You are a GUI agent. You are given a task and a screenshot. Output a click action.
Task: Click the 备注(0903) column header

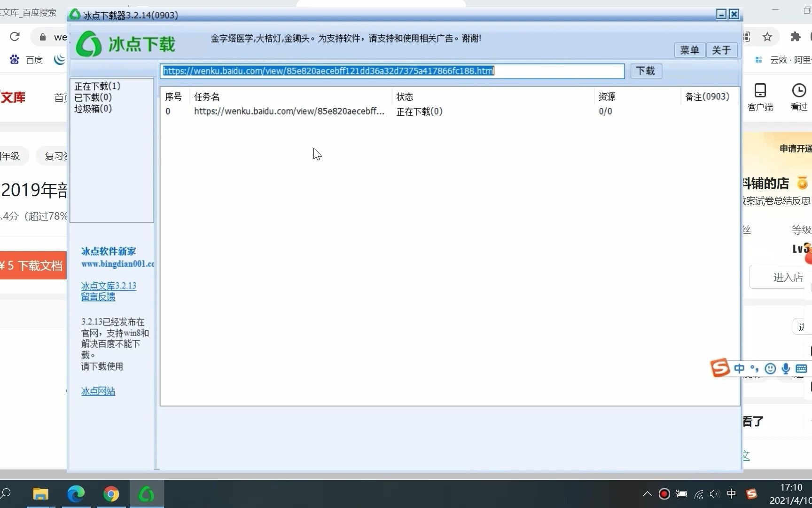[x=707, y=96]
